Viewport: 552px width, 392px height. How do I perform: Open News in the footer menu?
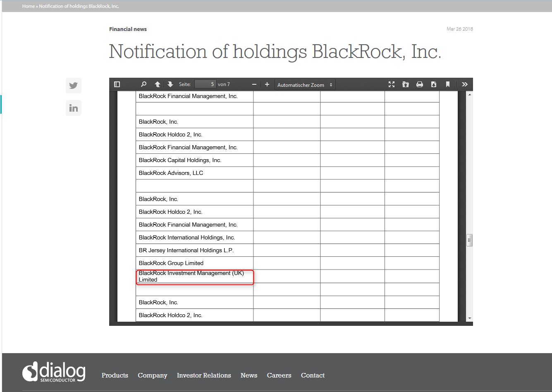(249, 375)
